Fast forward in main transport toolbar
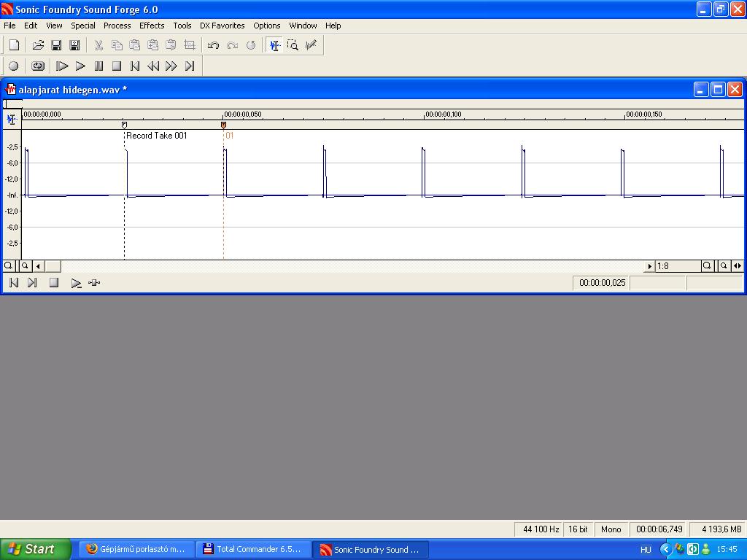The image size is (747, 560). point(171,66)
